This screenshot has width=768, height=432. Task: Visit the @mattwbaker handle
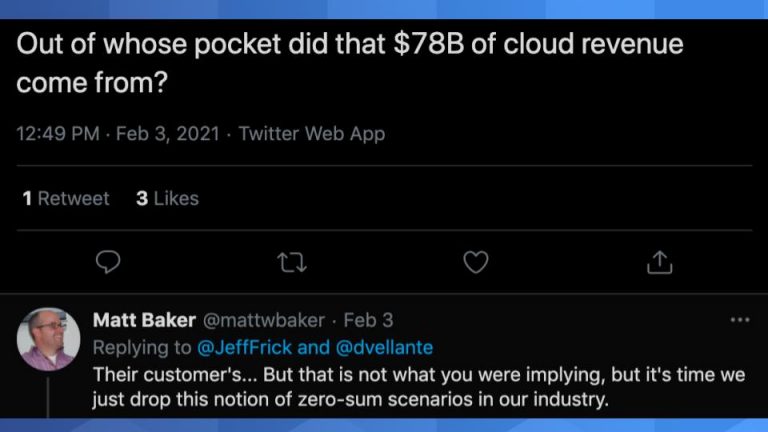point(264,320)
